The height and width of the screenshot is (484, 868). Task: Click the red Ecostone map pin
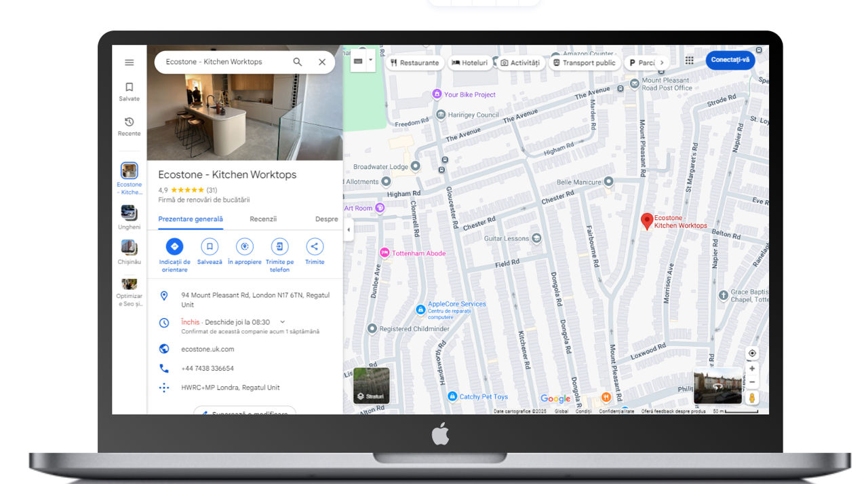[647, 221]
